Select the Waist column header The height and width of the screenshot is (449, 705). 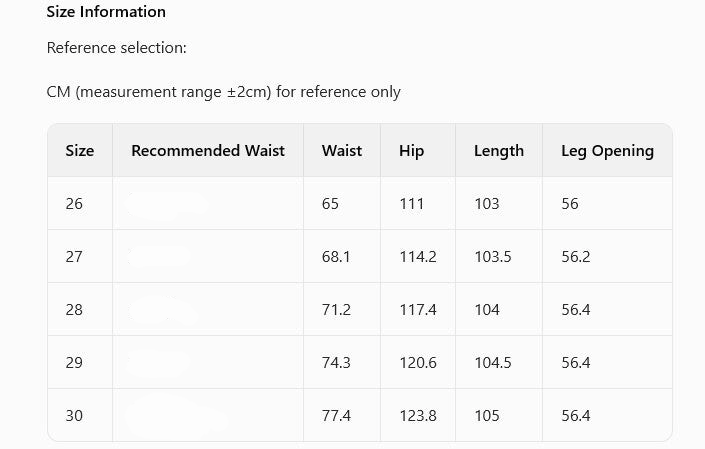click(x=342, y=151)
